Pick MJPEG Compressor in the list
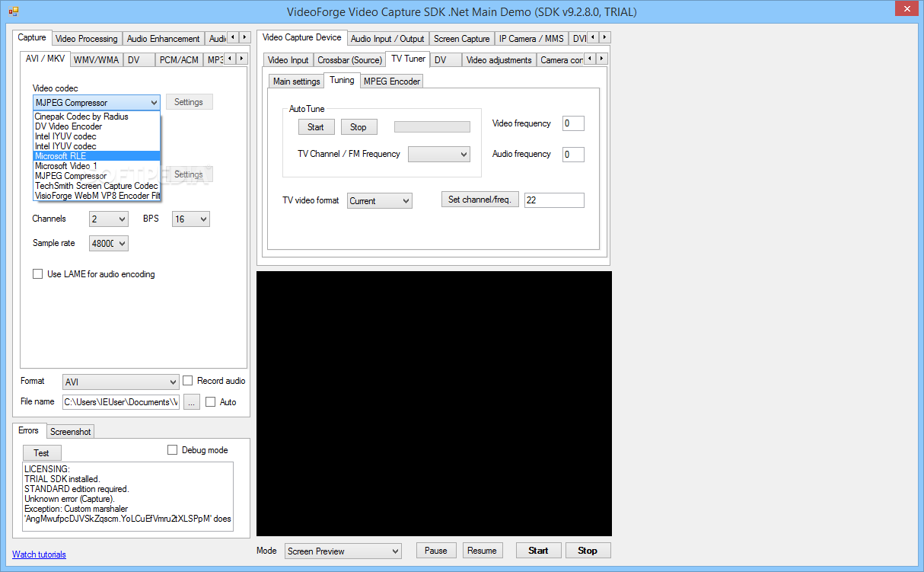The height and width of the screenshot is (572, 924). 97,176
